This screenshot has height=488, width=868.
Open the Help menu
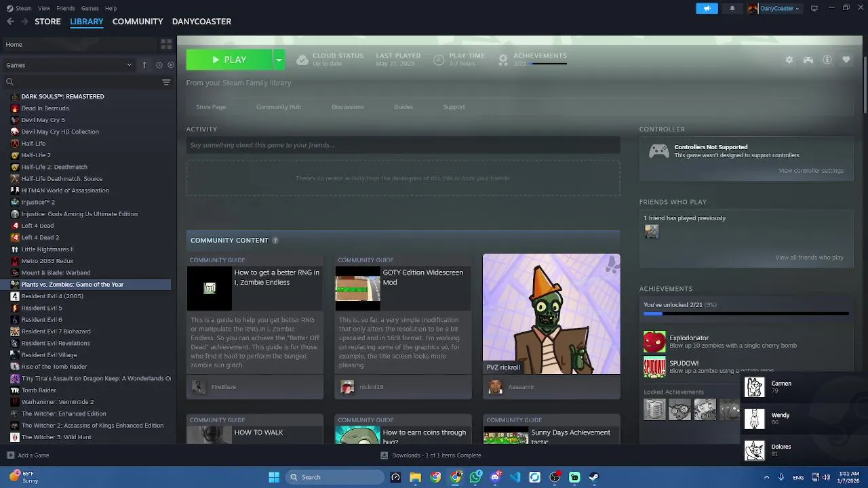tap(111, 8)
